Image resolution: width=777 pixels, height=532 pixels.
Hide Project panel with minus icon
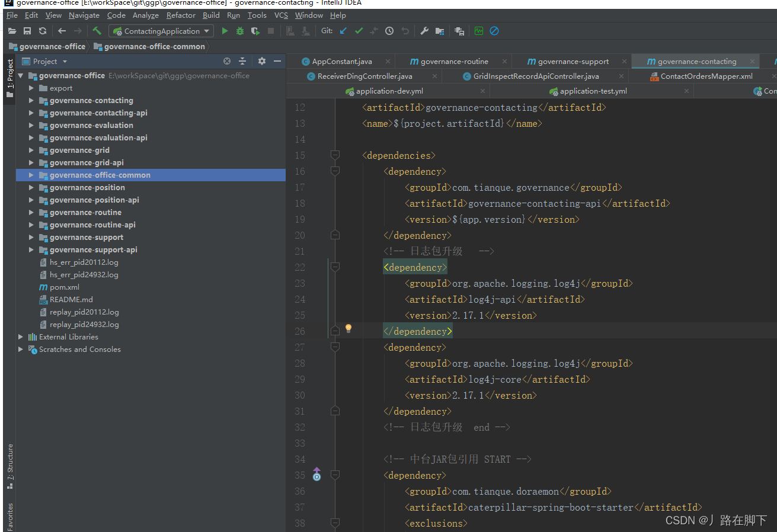click(x=277, y=61)
